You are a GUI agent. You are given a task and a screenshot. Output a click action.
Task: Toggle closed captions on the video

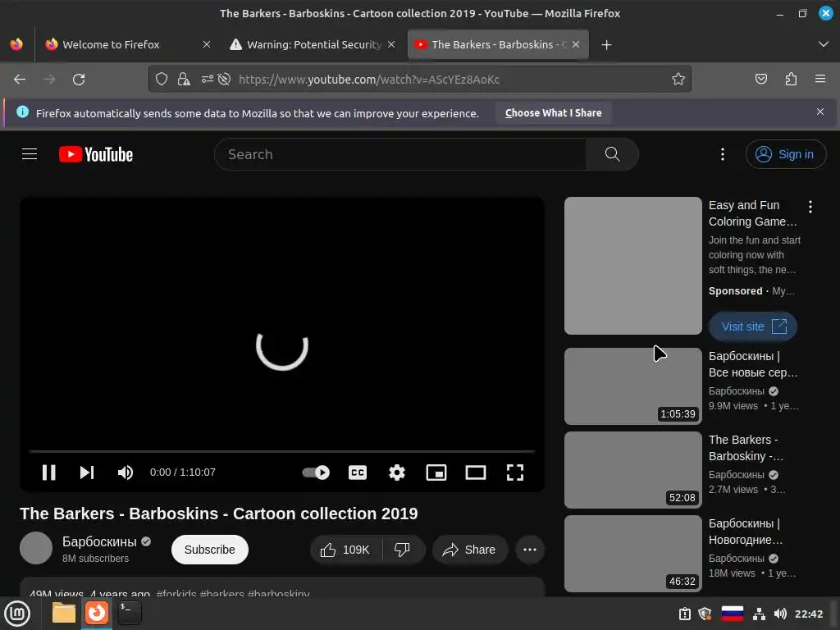(x=358, y=472)
